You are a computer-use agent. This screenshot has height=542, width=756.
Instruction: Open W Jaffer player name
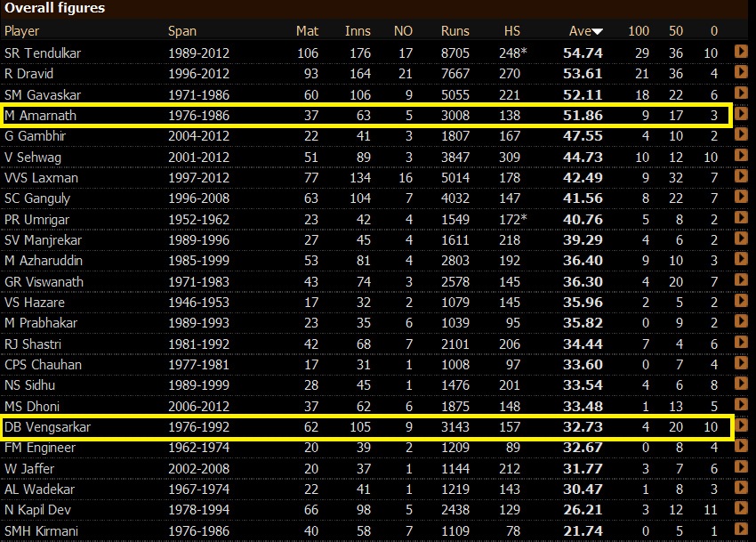[x=29, y=469]
